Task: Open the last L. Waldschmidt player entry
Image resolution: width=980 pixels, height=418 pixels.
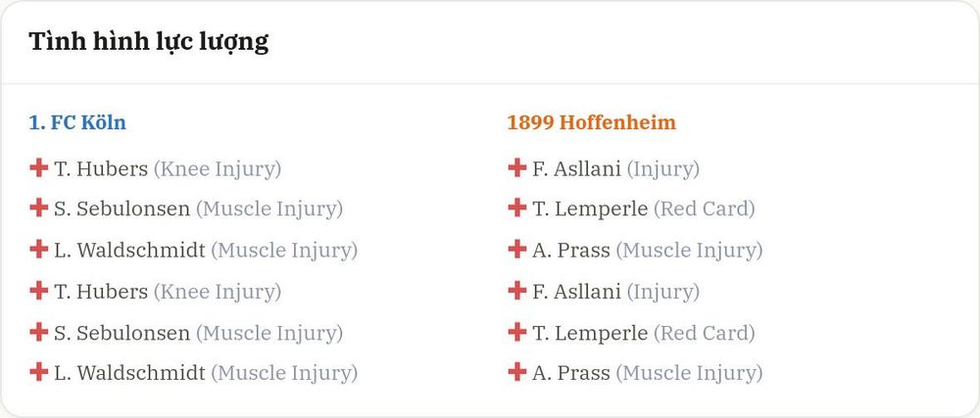Action: [129, 373]
